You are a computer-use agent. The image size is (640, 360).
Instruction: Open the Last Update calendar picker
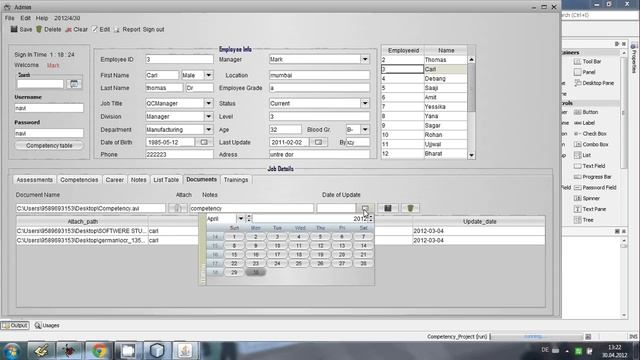pos(318,142)
